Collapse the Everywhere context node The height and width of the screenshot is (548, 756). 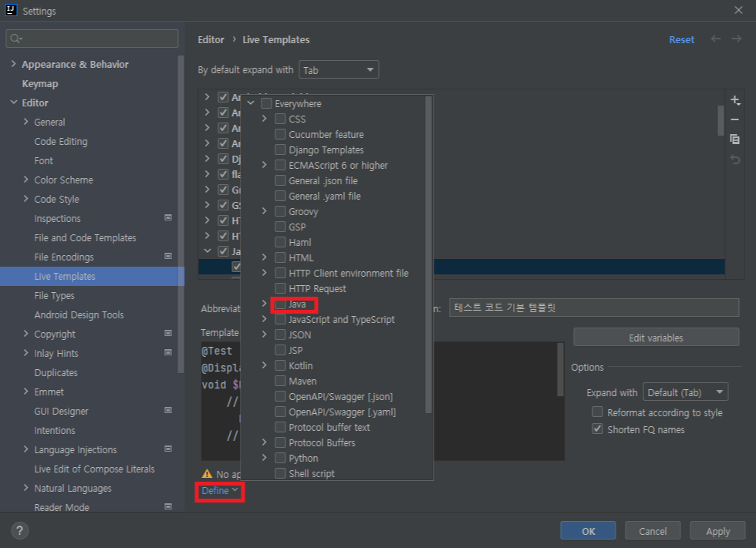pyautogui.click(x=251, y=103)
